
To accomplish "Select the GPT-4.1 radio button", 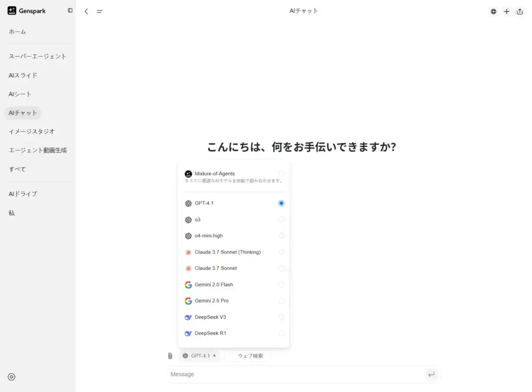I will pos(281,203).
